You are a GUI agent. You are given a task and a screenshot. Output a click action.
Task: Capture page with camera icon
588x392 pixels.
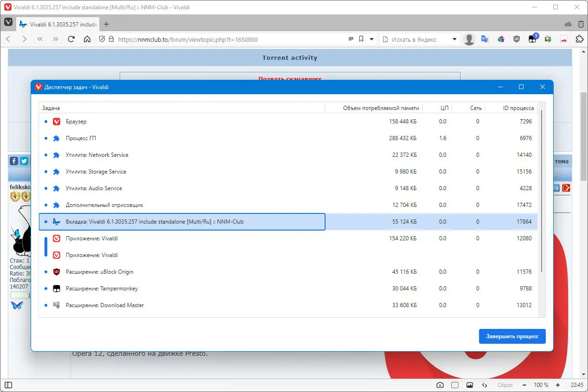tap(440, 385)
